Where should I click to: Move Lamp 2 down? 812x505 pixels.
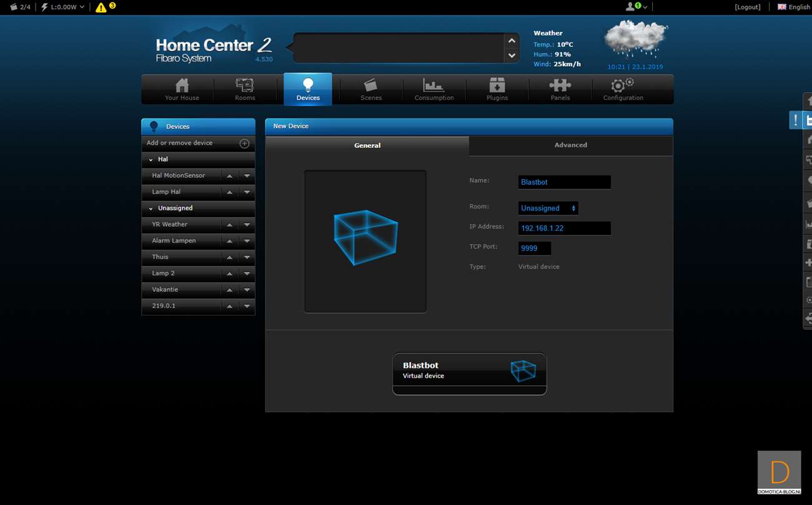point(247,273)
